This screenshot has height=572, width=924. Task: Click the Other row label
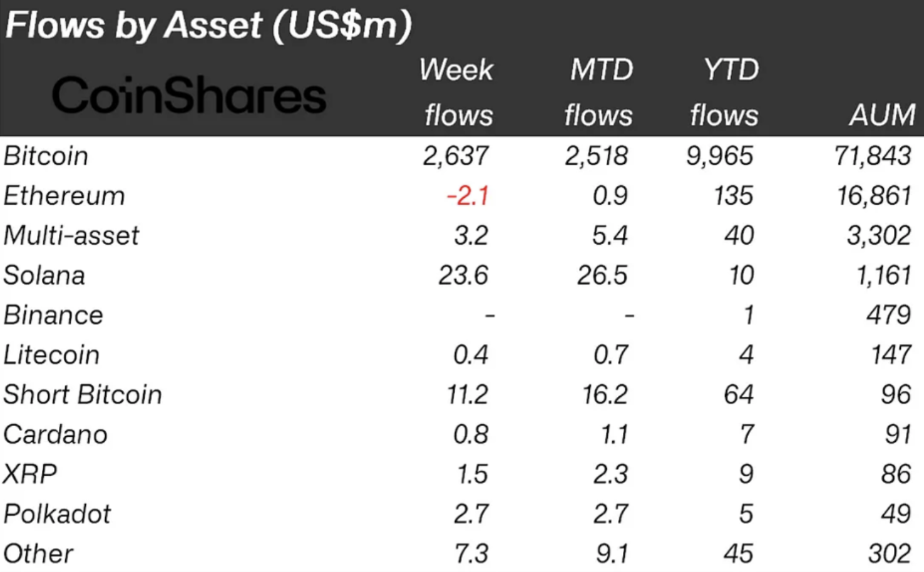coord(38,554)
